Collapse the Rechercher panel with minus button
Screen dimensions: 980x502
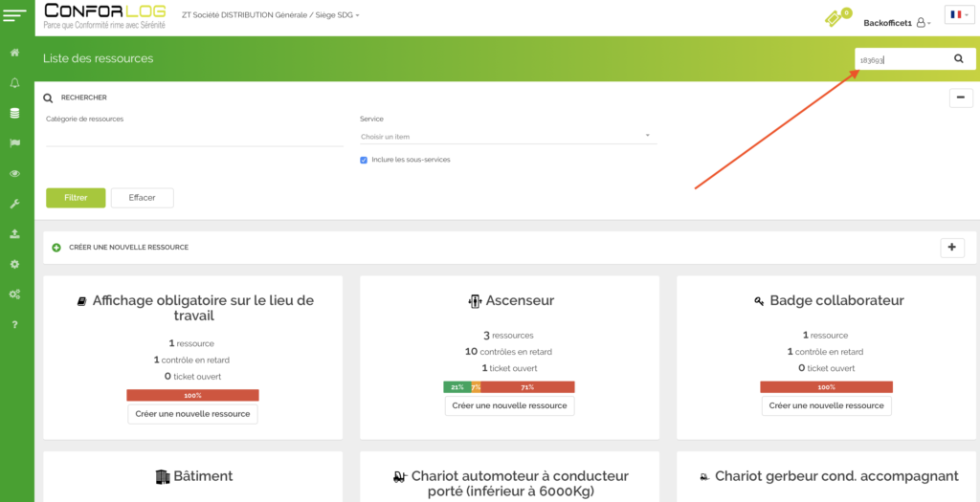tap(961, 98)
